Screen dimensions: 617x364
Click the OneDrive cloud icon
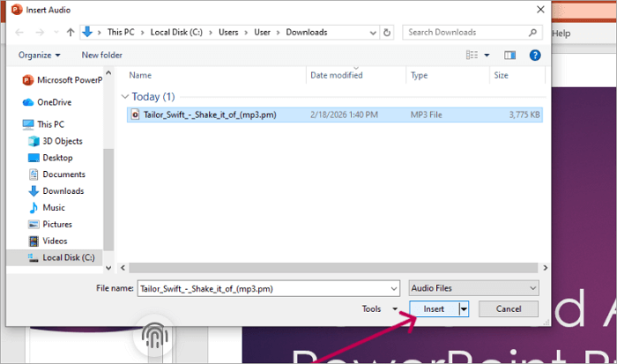point(28,102)
